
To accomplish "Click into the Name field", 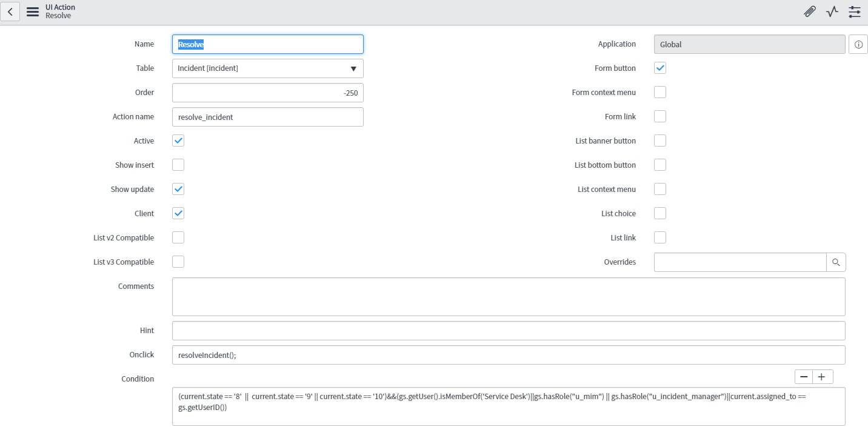I will click(x=268, y=44).
